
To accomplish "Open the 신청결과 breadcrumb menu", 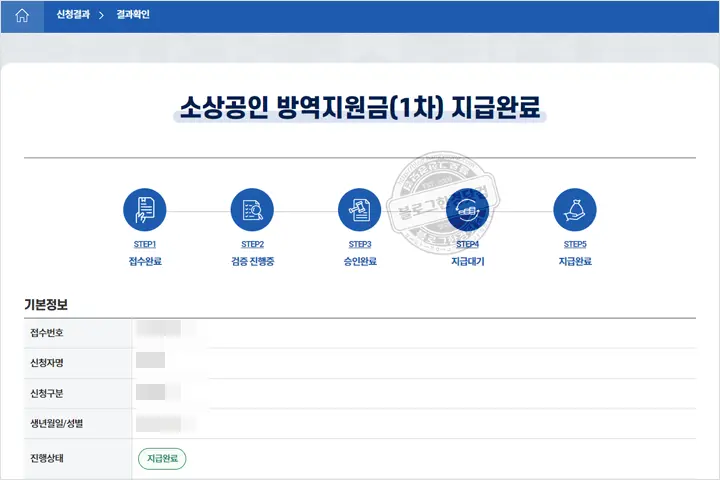I will pyautogui.click(x=73, y=15).
